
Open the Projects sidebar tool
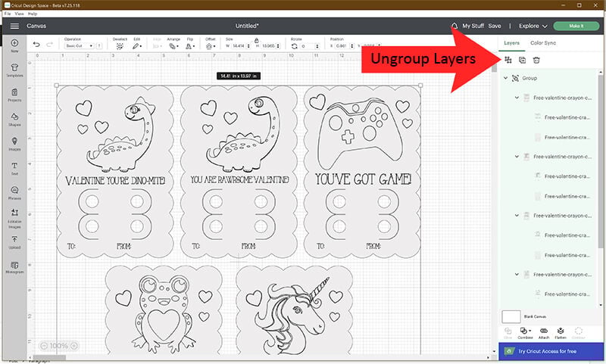coord(14,95)
